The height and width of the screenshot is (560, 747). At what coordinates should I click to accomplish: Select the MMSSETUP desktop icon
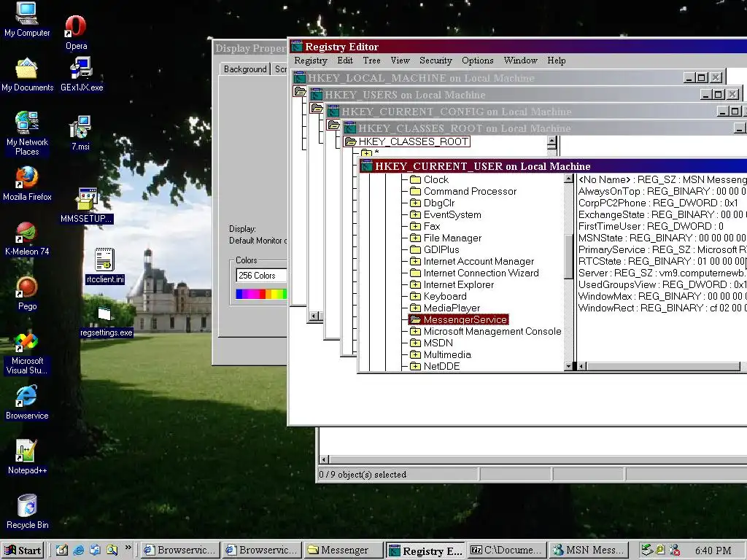pyautogui.click(x=87, y=206)
